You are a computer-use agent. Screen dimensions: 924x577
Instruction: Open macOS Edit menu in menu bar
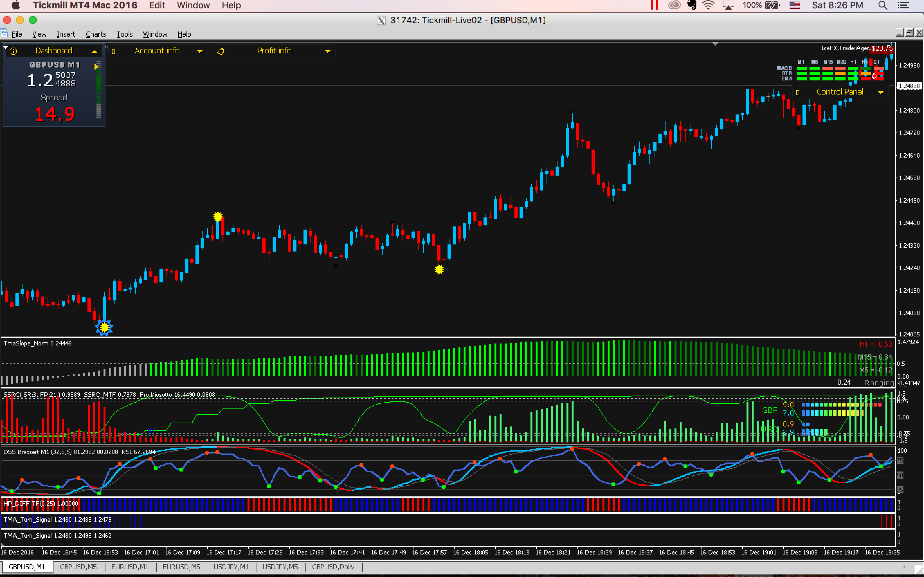pos(157,5)
